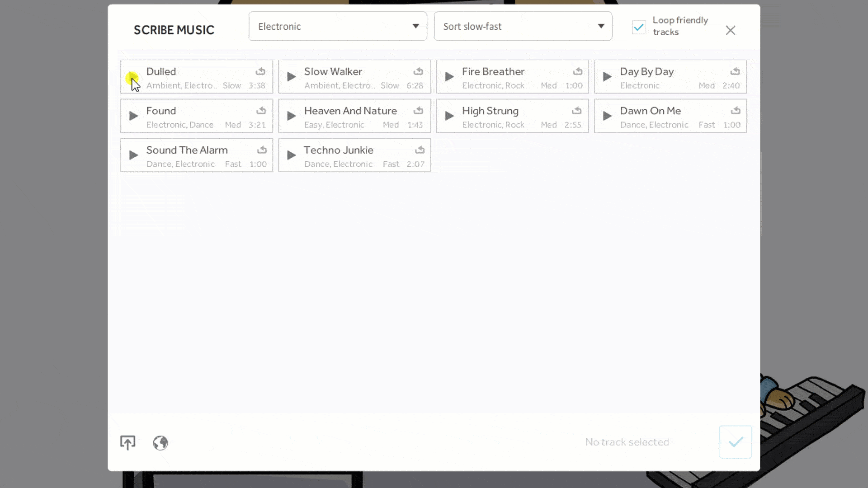Click the loop icon on Day By Day

coord(735,71)
